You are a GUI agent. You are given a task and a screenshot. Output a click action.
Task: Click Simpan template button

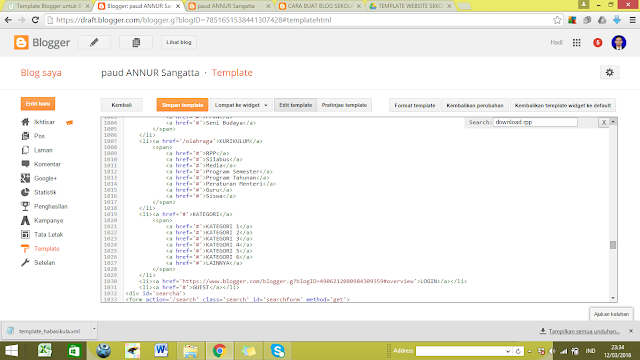(x=182, y=105)
